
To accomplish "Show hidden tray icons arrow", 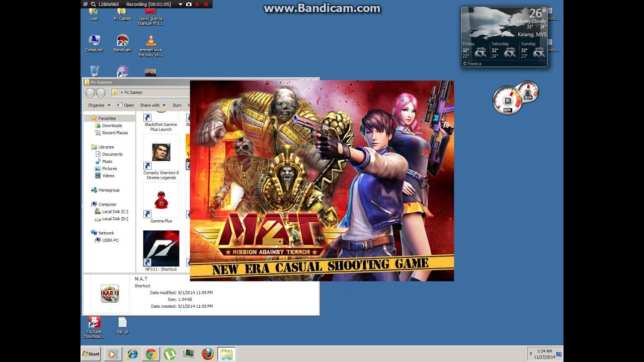I will [x=530, y=354].
